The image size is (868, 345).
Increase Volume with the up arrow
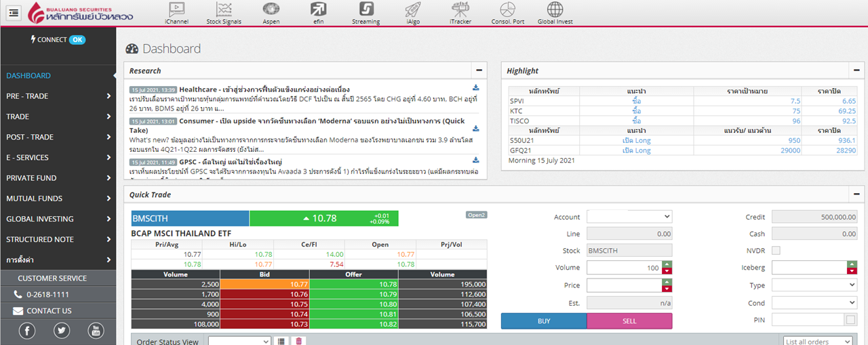(667, 264)
